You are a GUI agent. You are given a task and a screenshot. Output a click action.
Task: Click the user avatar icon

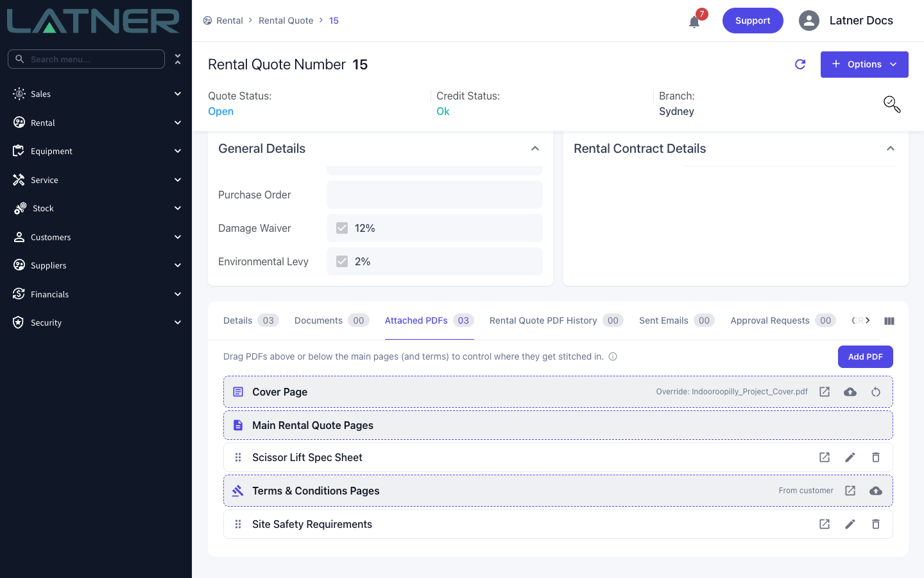(809, 21)
